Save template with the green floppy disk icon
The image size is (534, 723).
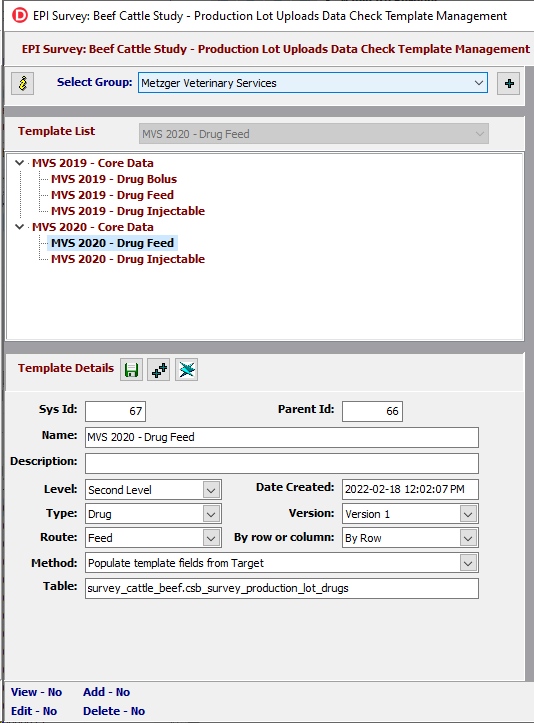click(131, 370)
